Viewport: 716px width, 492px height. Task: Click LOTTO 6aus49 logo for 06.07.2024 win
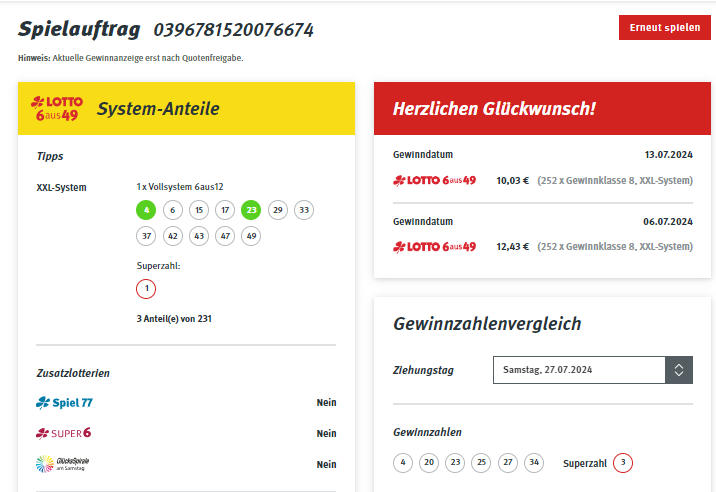coord(434,247)
